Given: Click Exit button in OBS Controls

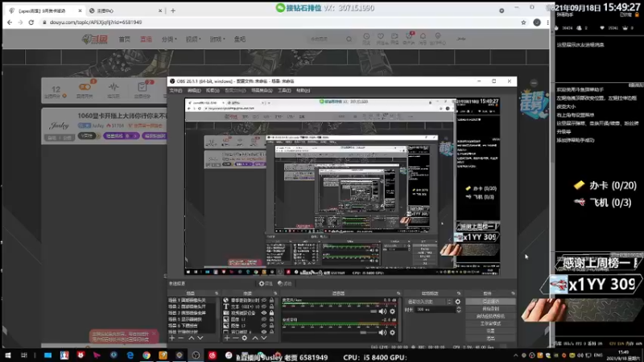Looking at the screenshot, I should (x=490, y=338).
